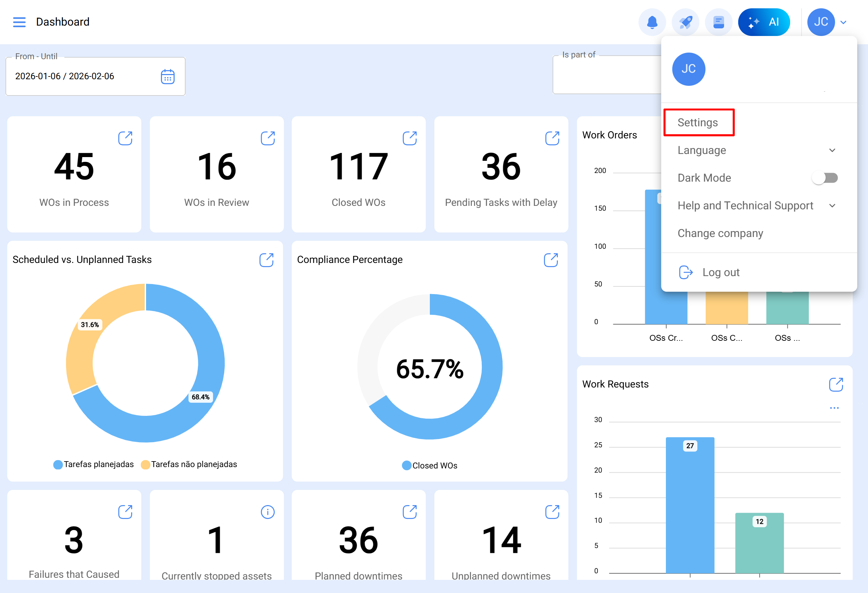868x593 pixels.
Task: Click the rocket boost icon in top bar
Action: pos(685,22)
